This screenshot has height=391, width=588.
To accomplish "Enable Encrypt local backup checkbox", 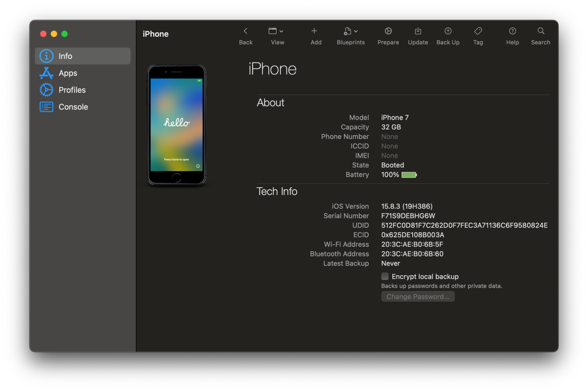I will pos(385,276).
